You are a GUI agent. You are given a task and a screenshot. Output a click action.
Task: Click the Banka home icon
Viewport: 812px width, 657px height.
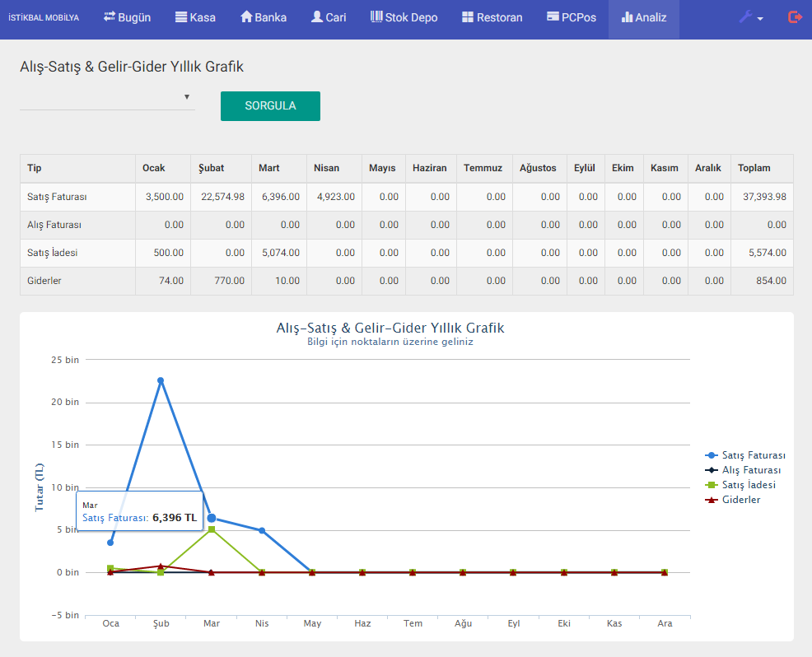(x=246, y=17)
